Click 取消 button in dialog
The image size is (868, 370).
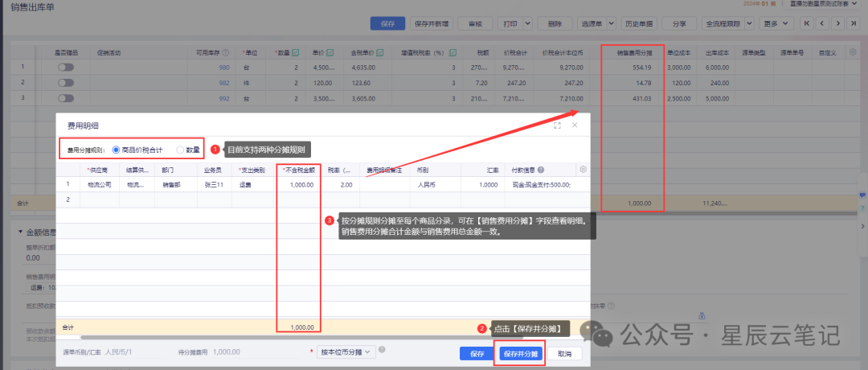click(x=564, y=353)
